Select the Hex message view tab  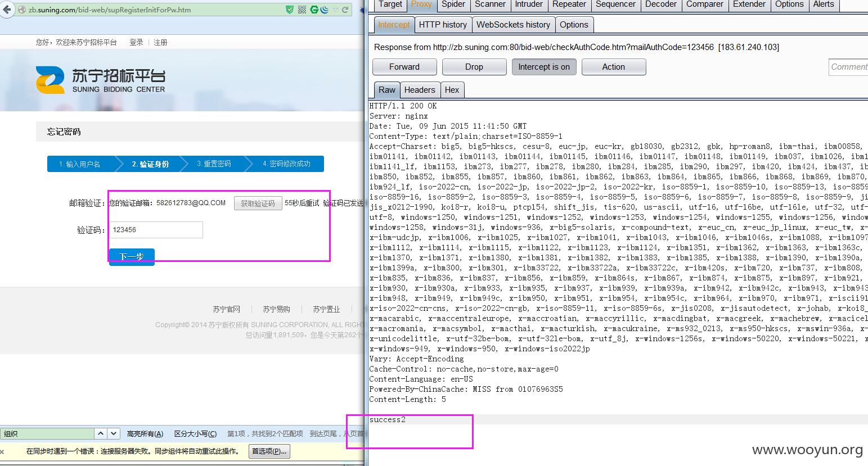tap(452, 90)
